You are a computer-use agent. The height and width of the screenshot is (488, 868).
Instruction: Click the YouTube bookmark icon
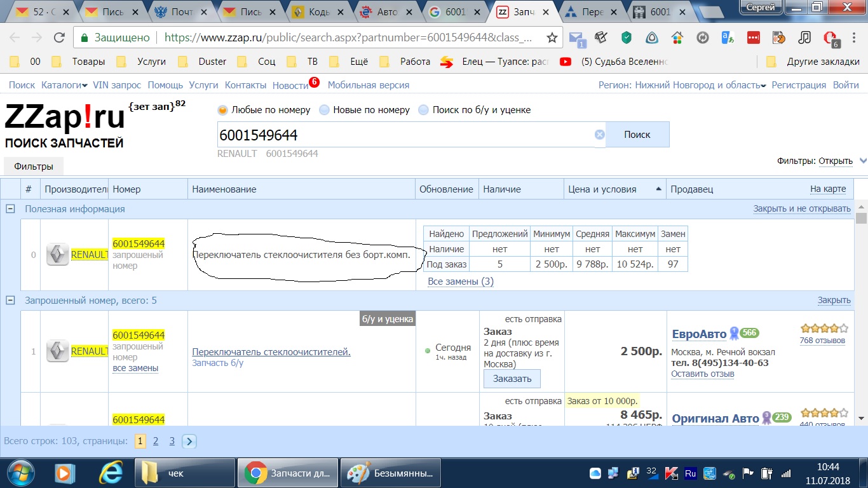[565, 62]
